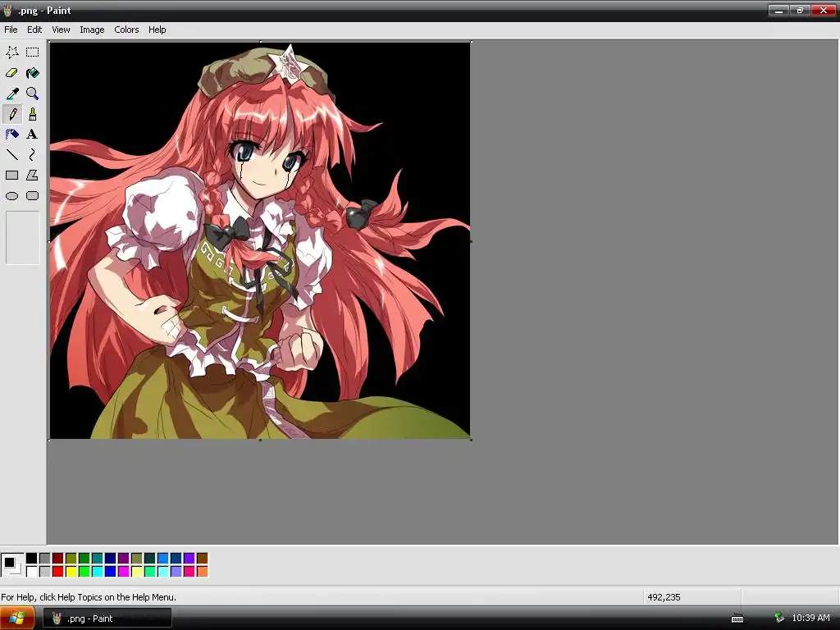Select the violet swatch above hot pink

(x=189, y=559)
